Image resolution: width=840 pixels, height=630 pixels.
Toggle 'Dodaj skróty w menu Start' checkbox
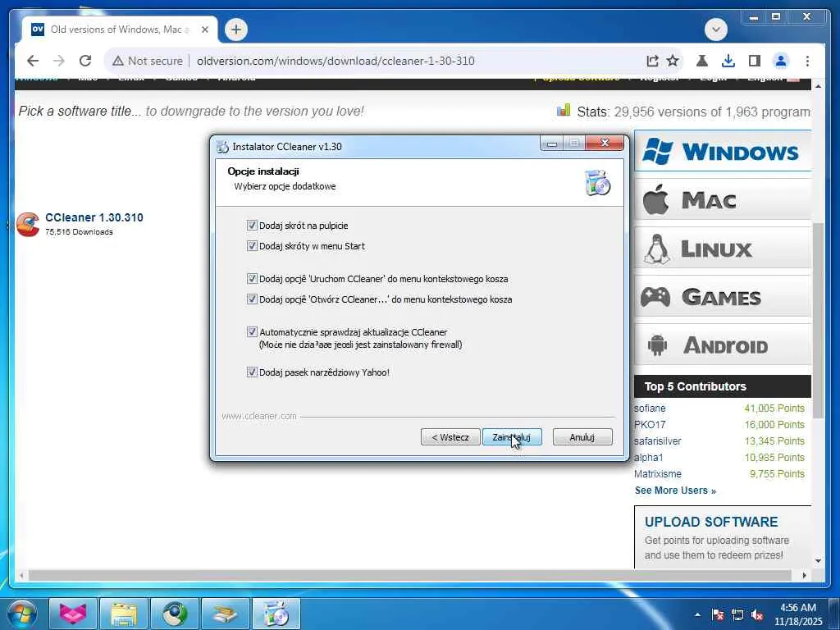(252, 246)
